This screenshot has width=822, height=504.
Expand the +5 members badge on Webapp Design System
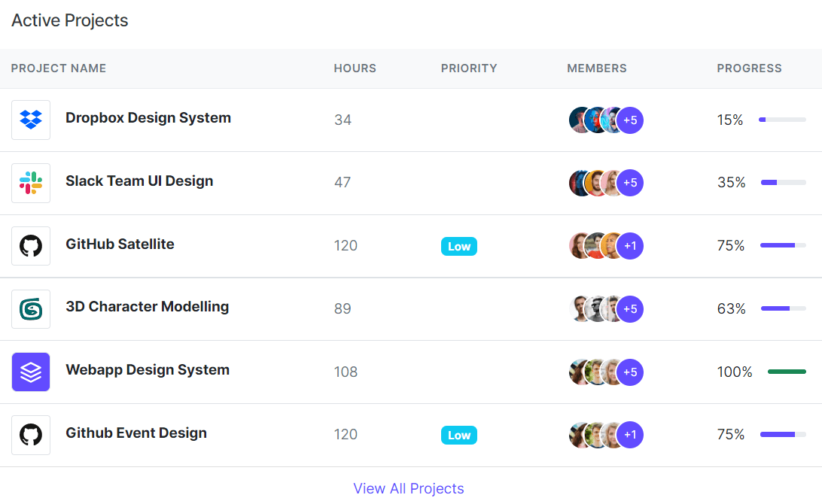pyautogui.click(x=630, y=372)
